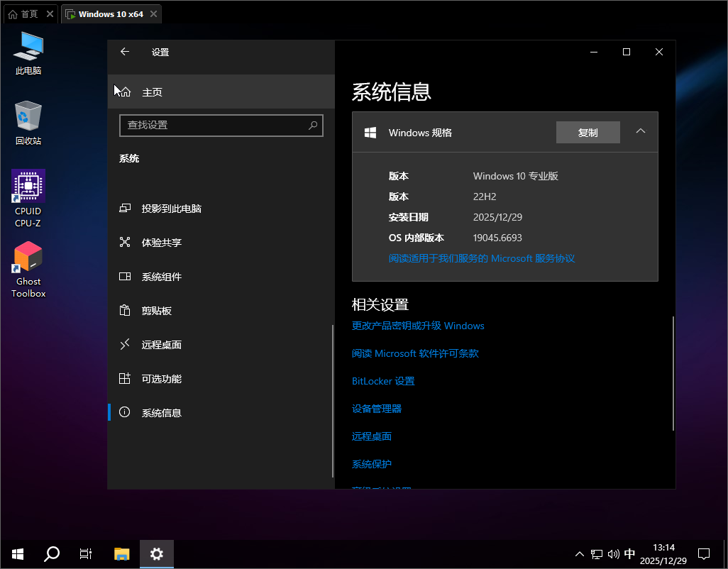Collapse the Windows 规格 section chevron
The height and width of the screenshot is (569, 728).
pyautogui.click(x=641, y=131)
